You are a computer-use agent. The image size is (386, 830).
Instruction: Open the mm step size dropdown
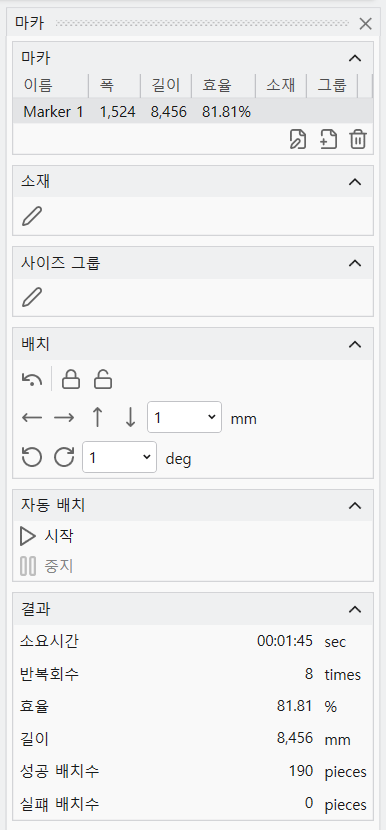(184, 417)
